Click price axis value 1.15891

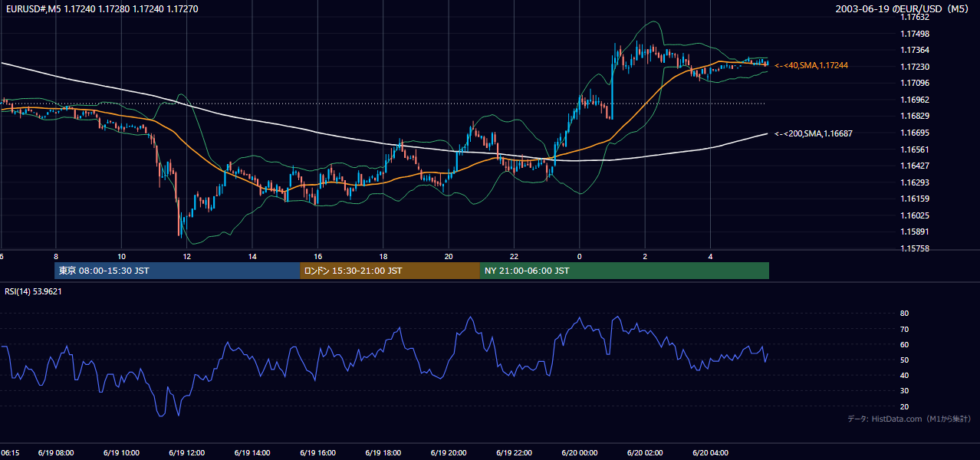click(914, 232)
